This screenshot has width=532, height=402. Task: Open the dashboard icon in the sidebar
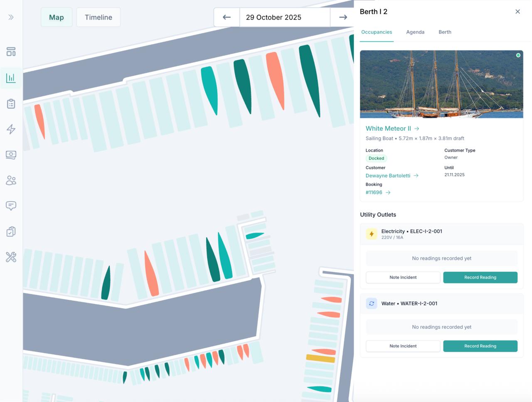point(11,52)
